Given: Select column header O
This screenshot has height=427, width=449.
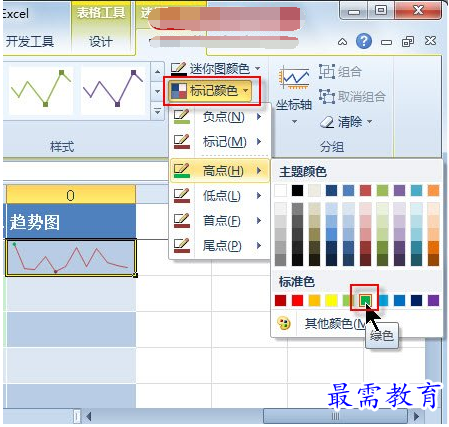Looking at the screenshot, I should (x=70, y=195).
